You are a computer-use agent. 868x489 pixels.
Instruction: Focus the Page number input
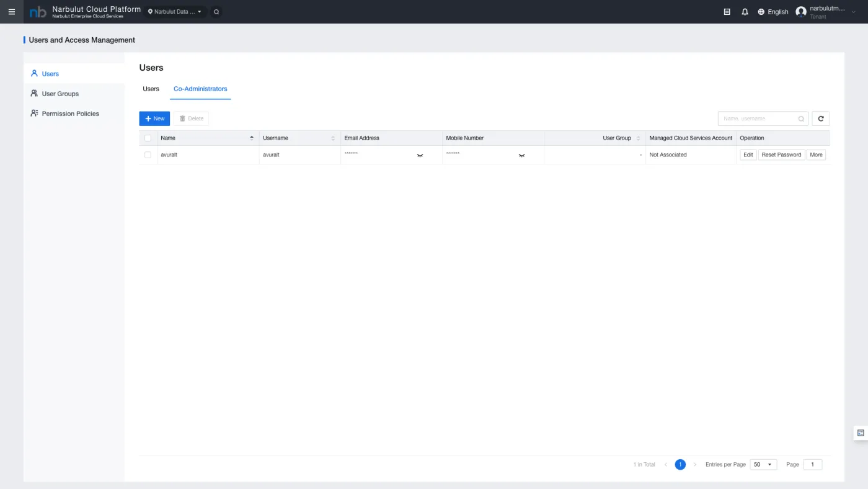(813, 464)
